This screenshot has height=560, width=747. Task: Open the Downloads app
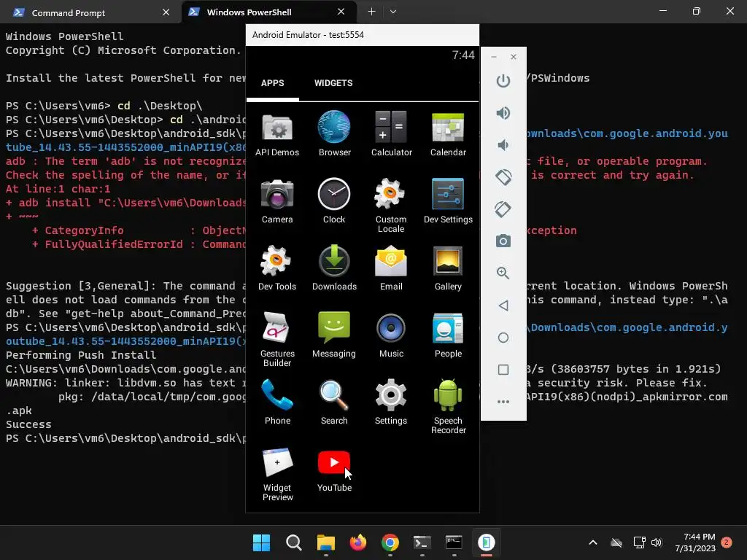334,268
